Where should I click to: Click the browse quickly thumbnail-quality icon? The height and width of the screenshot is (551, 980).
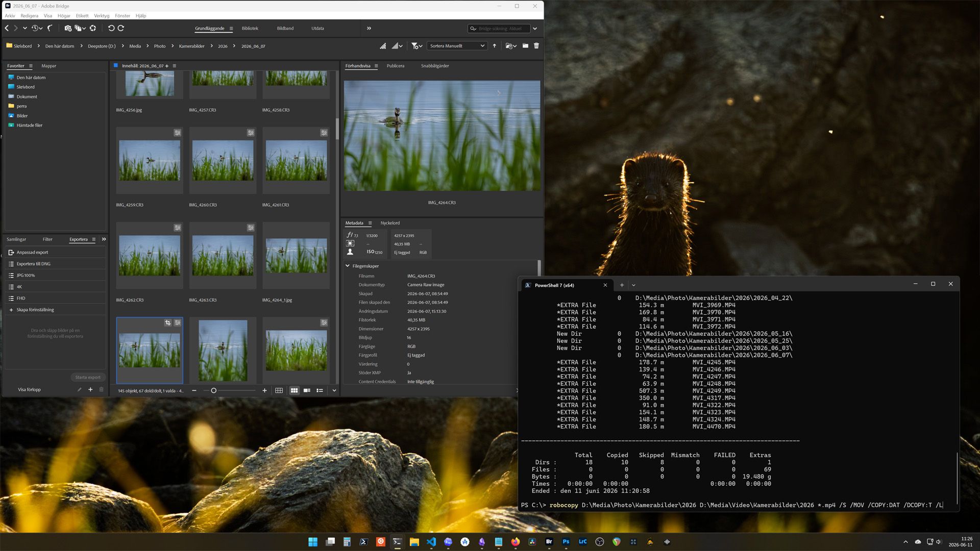tap(383, 46)
